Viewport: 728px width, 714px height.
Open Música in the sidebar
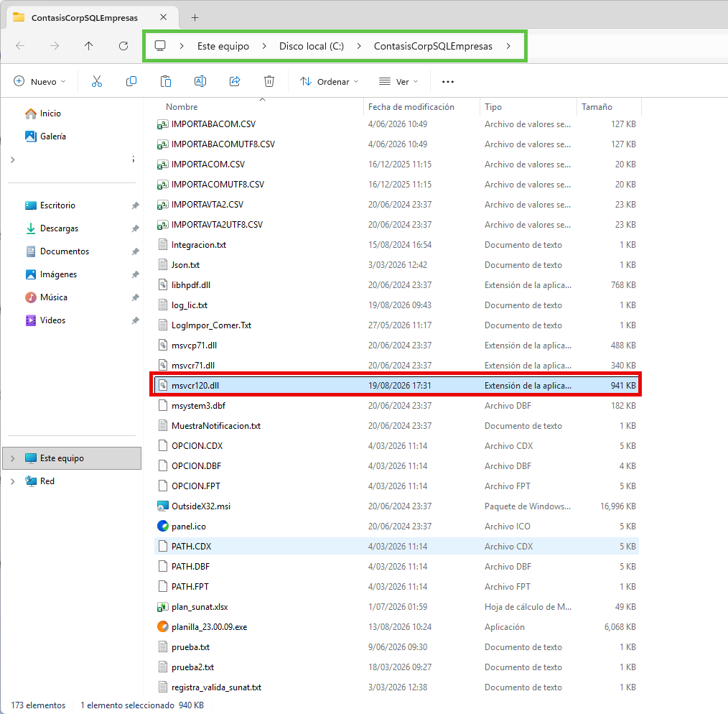point(53,297)
